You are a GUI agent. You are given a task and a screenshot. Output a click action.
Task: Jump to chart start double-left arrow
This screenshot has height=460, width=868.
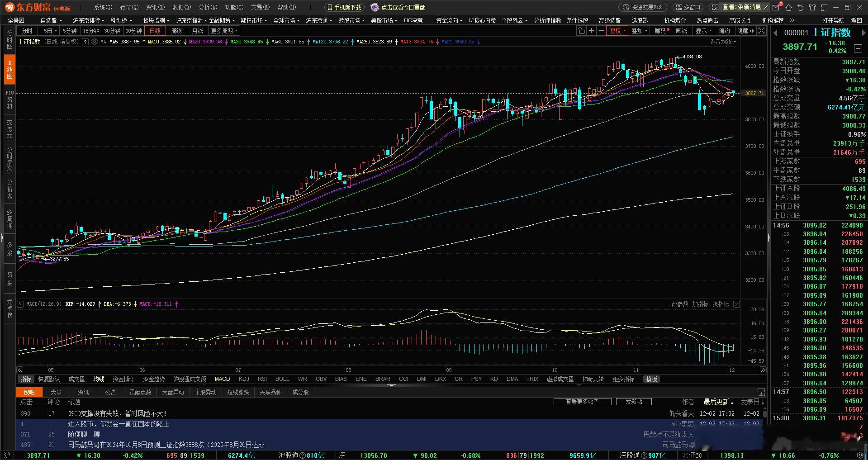(x=20, y=370)
